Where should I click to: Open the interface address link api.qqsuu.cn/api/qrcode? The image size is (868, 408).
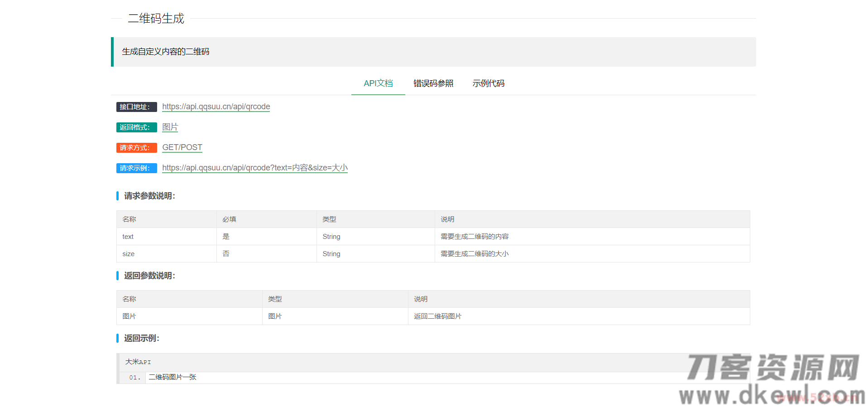(x=216, y=107)
